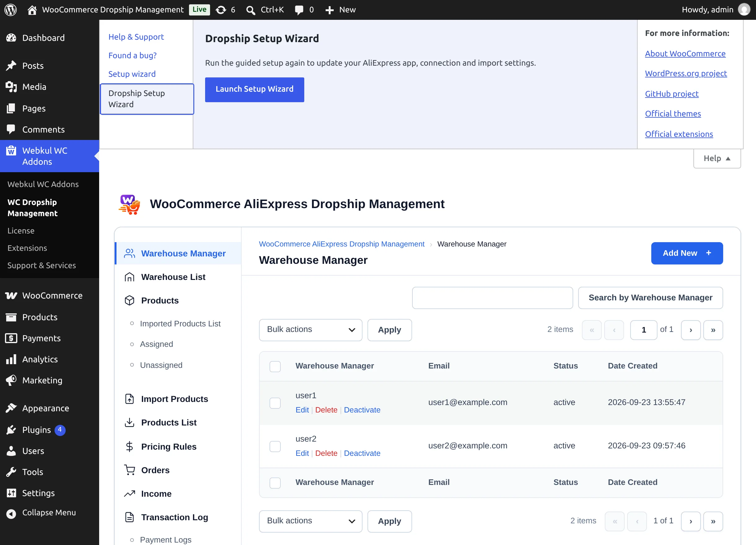The image size is (756, 545).
Task: Click the Dashboard gauge icon
Action: click(x=11, y=38)
